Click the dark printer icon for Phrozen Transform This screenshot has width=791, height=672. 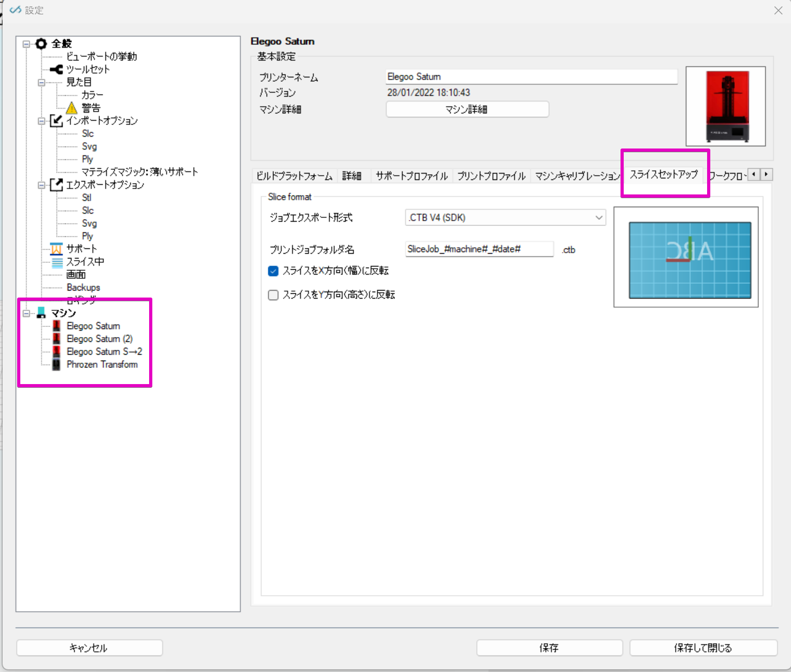(x=57, y=364)
